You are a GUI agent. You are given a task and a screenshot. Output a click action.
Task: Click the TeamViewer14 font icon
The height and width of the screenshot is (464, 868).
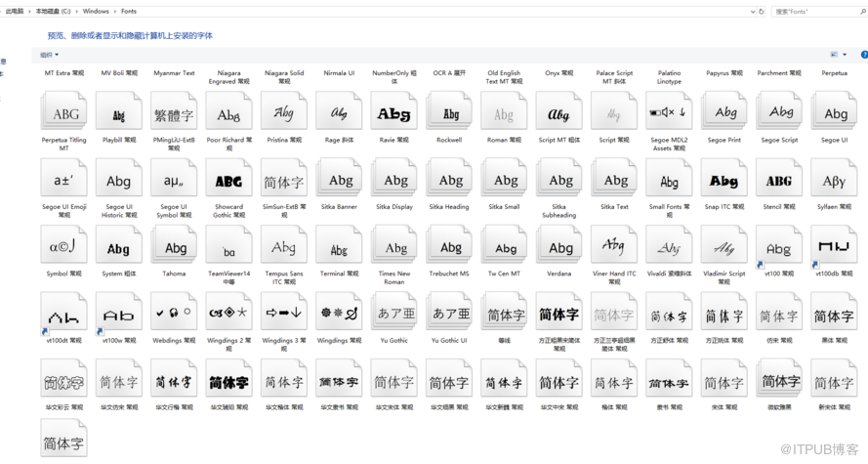point(228,246)
